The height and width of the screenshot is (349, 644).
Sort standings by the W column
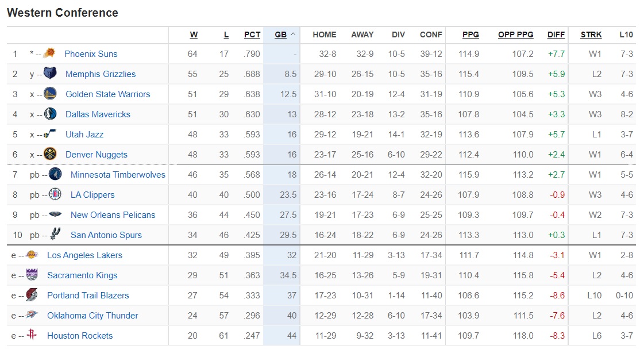(x=194, y=34)
